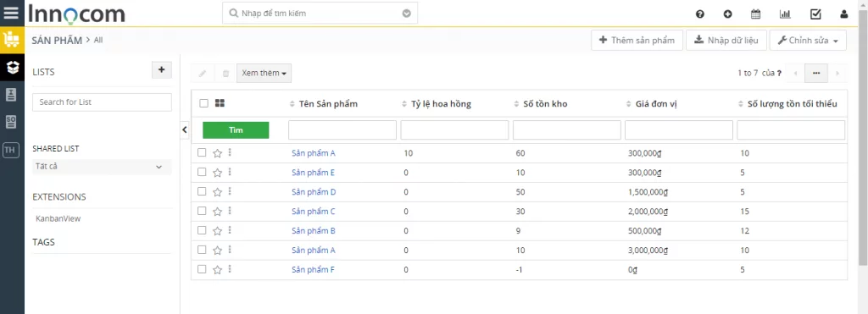Open the reports chart icon
This screenshot has width=868, height=314.
pyautogui.click(x=785, y=14)
